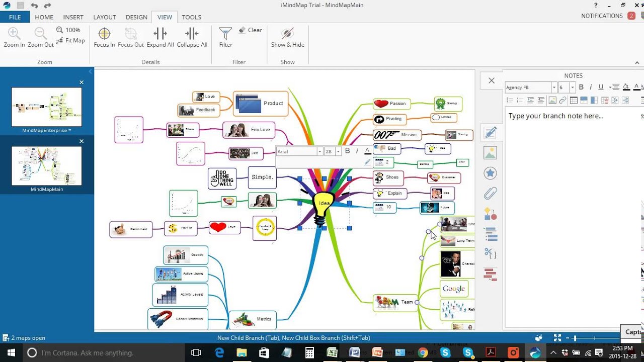This screenshot has width=644, height=362.
Task: Open the star Icons tab in the side panel
Action: (491, 173)
